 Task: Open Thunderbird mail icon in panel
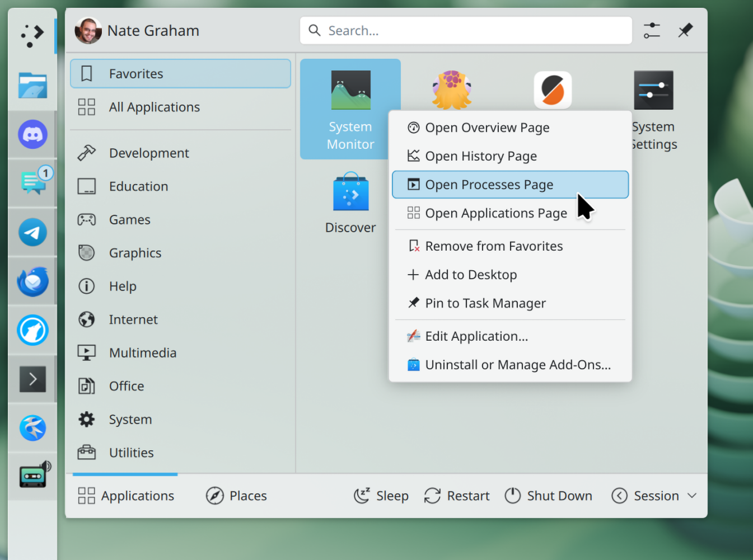click(32, 281)
